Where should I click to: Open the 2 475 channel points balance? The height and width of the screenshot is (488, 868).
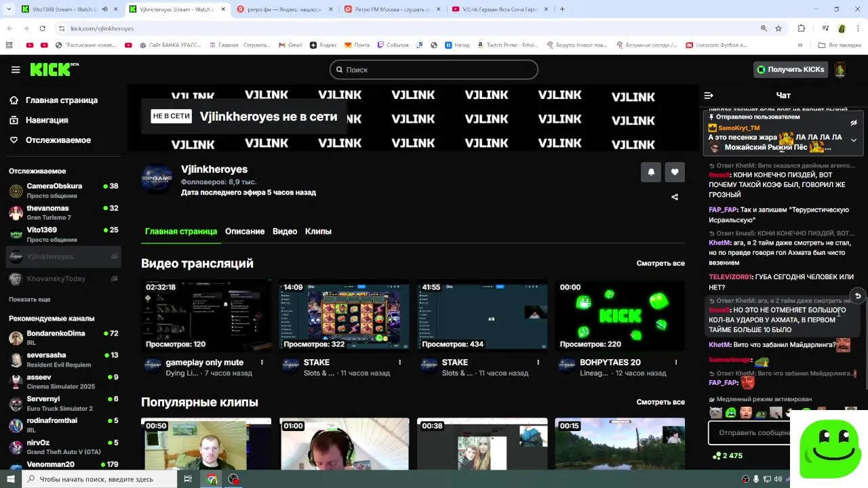(728, 455)
